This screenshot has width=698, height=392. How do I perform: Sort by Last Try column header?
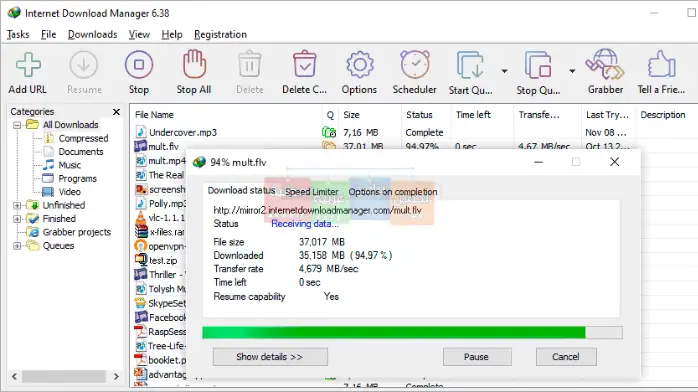(x=608, y=115)
